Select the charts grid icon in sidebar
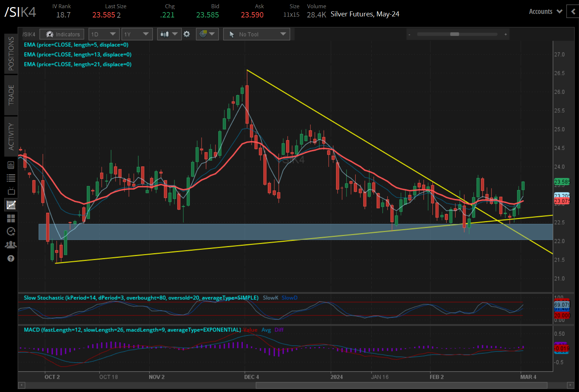The image size is (579, 392). pyautogui.click(x=11, y=205)
